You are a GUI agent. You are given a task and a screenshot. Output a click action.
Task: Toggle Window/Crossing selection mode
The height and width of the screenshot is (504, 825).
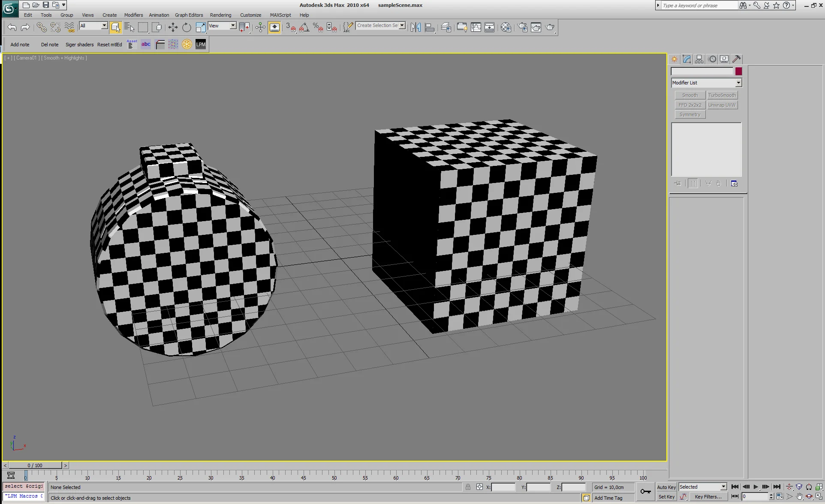pos(157,27)
